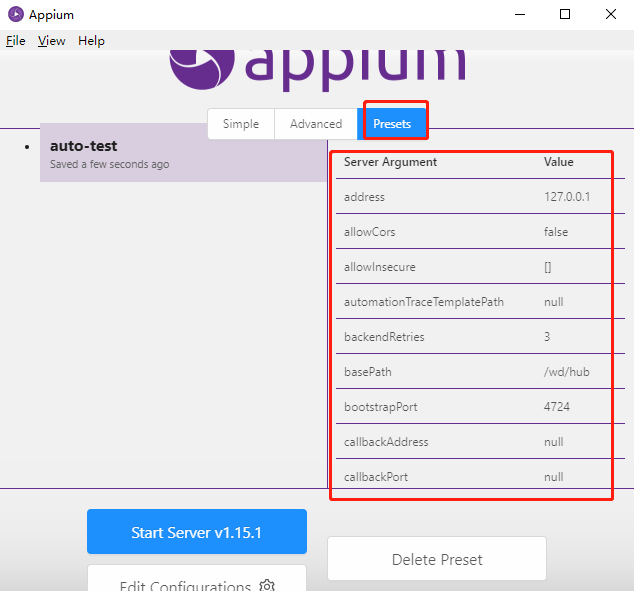634x591 pixels.
Task: Click the null value of automationTraceTemplatePath
Action: [554, 302]
